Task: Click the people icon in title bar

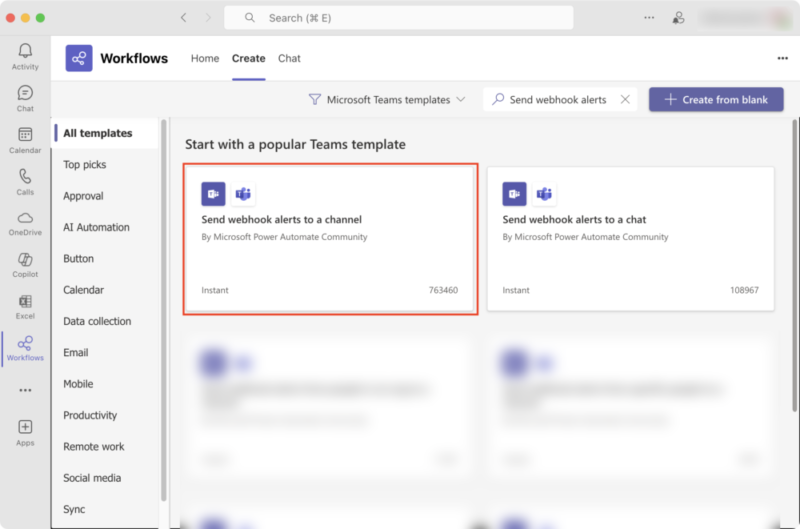Action: tap(678, 18)
